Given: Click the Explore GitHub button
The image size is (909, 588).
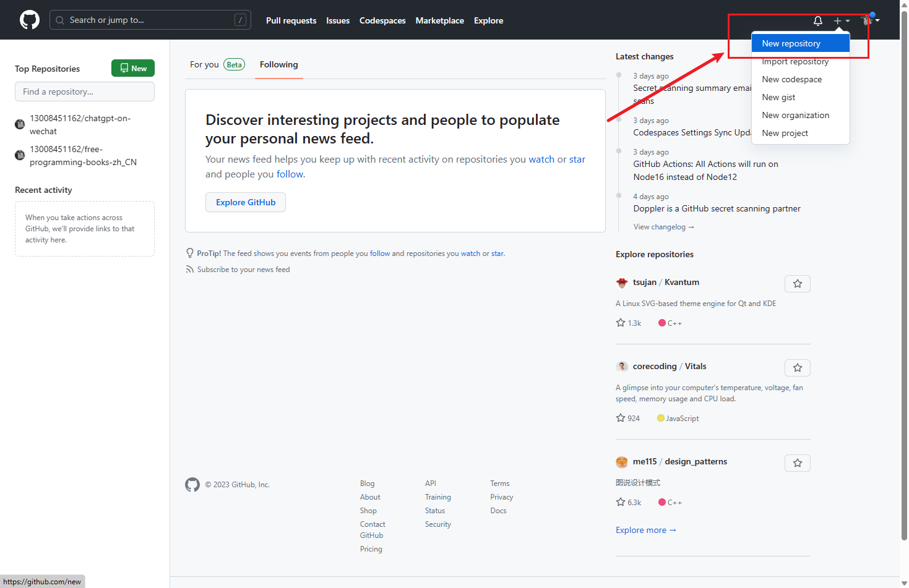Looking at the screenshot, I should (246, 202).
